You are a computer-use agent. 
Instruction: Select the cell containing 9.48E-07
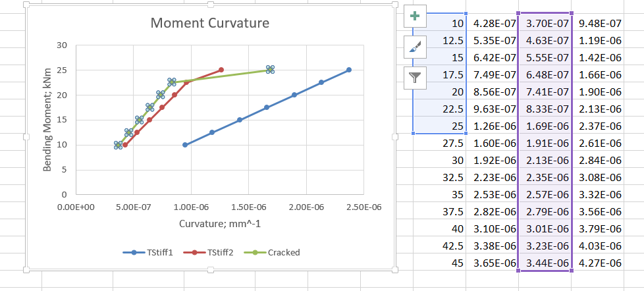click(599, 24)
